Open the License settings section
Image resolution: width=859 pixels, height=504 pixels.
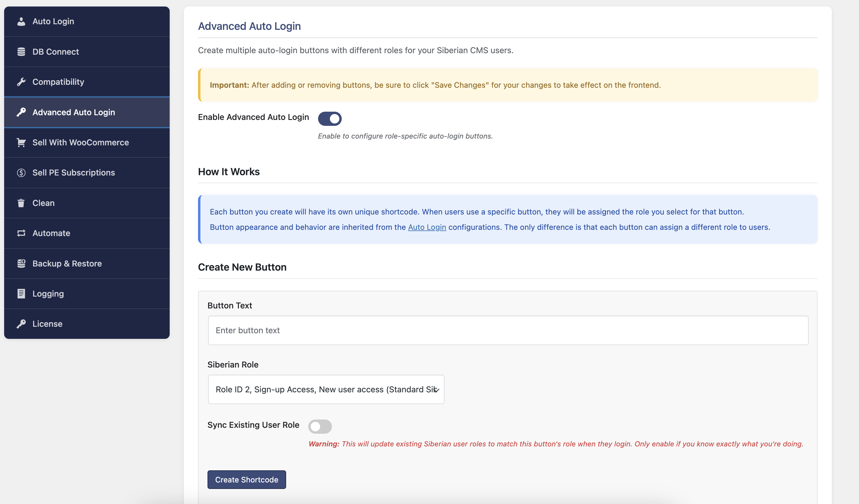47,324
